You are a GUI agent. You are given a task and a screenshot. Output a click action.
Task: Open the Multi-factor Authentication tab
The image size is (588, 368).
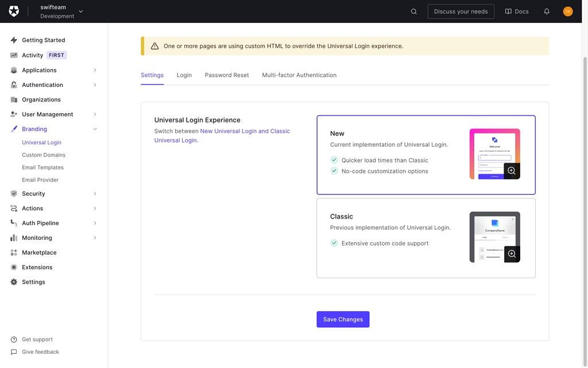pyautogui.click(x=299, y=75)
